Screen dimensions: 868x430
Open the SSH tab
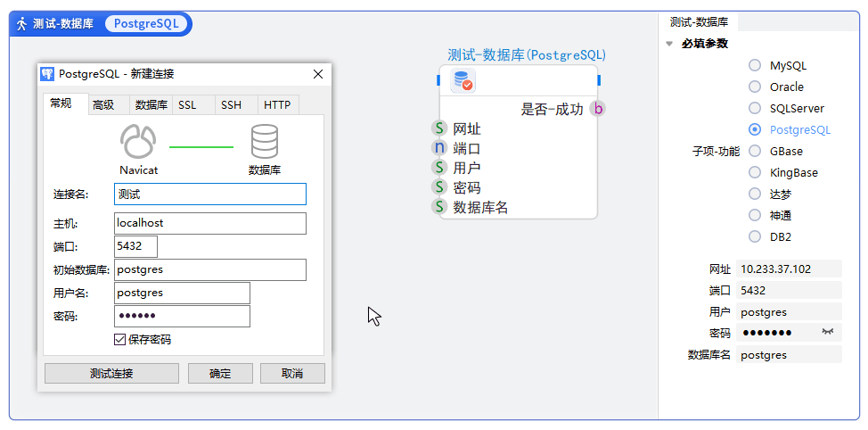(x=236, y=104)
